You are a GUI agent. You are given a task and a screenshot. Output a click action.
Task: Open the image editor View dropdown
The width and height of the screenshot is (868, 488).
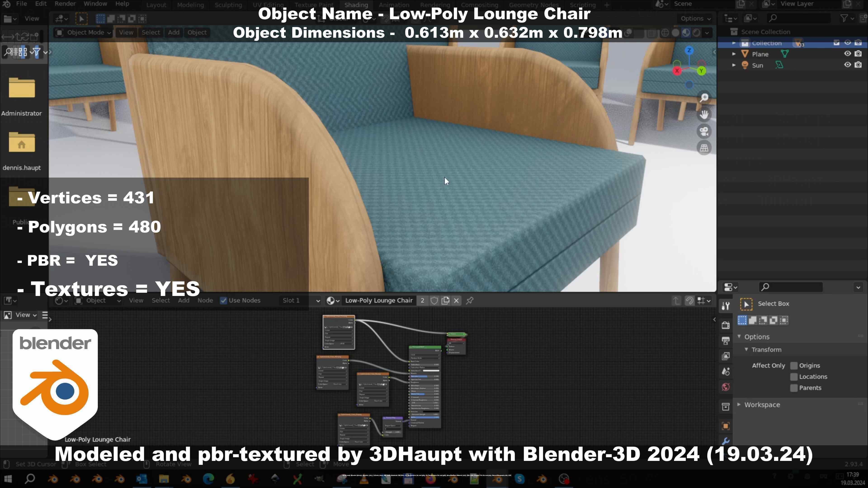(x=26, y=315)
